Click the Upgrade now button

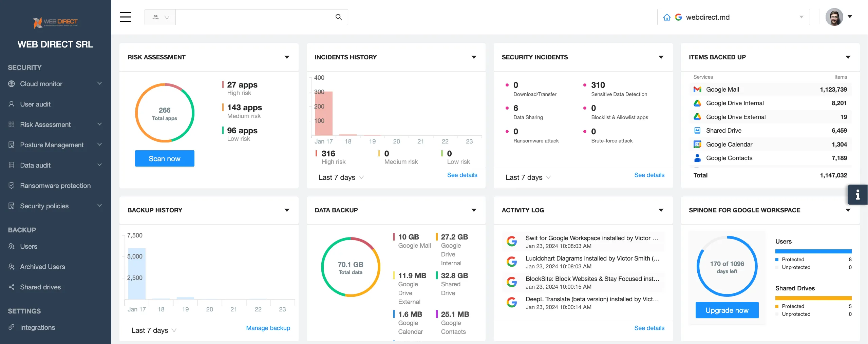[727, 310]
